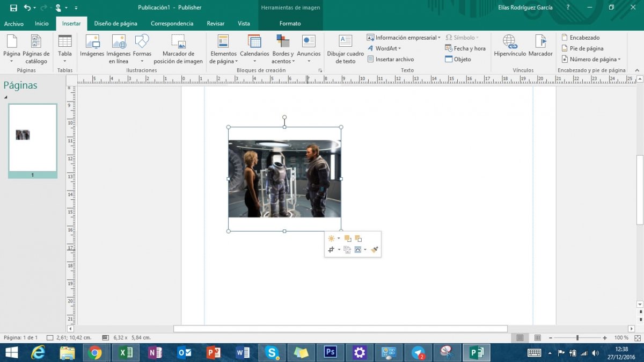Open the Microsoft Publisher Help question mark
Screen dimensions: 644x362
[568, 8]
